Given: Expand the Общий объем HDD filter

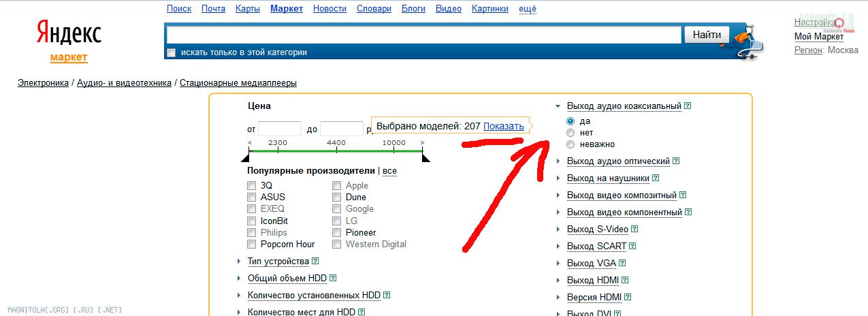Looking at the screenshot, I should (x=239, y=279).
